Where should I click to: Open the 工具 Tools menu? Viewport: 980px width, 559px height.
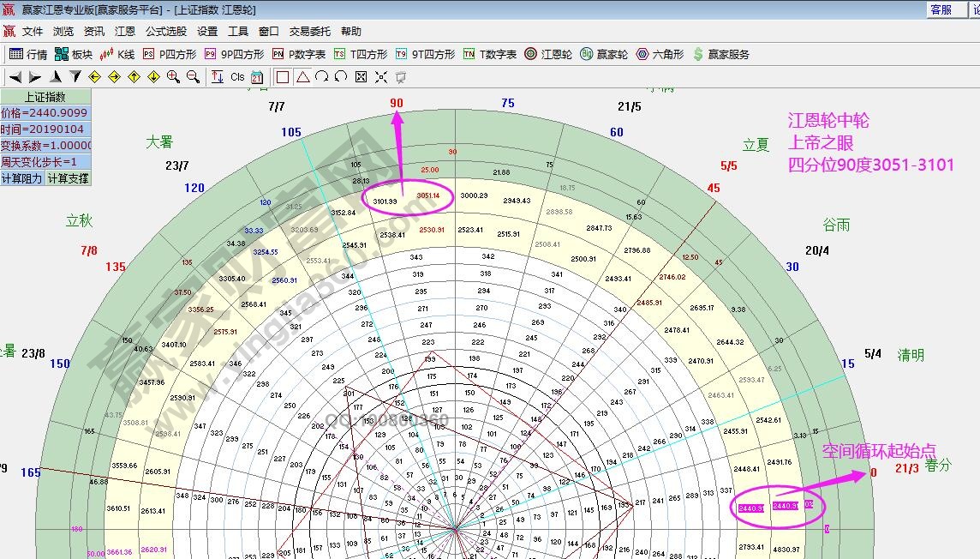coord(237,31)
